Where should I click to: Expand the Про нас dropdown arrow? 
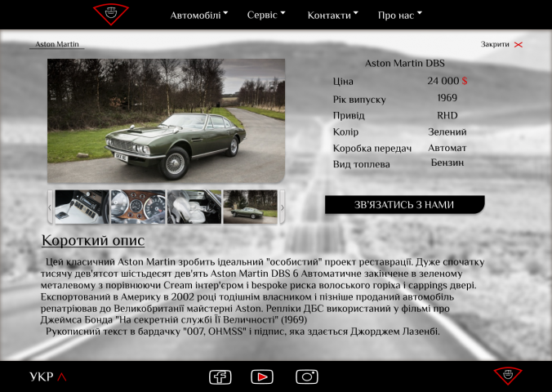[x=419, y=13]
